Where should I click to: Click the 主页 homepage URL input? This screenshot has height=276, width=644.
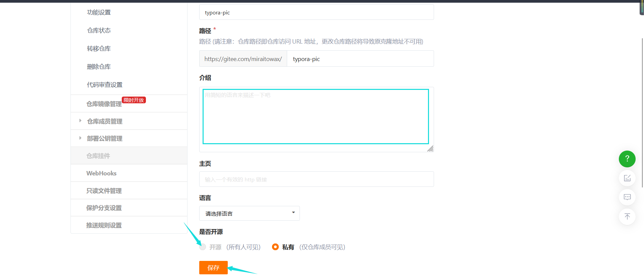[316, 179]
